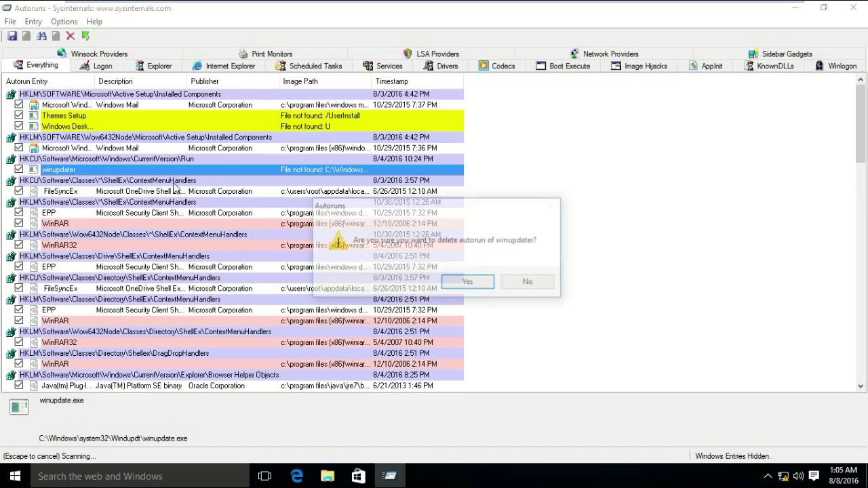
Task: Select the C:\Windows\system32\Windupdt\winupdate.exe path text
Action: pos(113,439)
